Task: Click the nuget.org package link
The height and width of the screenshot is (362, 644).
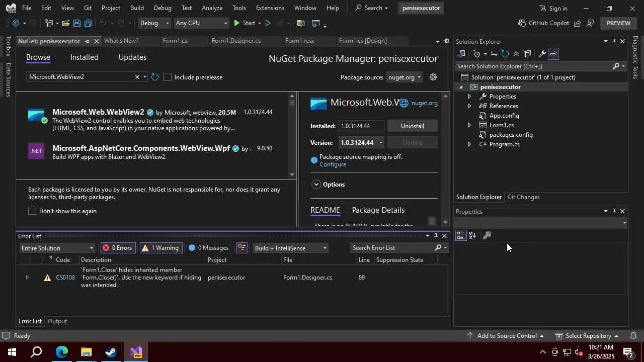Action: [424, 103]
